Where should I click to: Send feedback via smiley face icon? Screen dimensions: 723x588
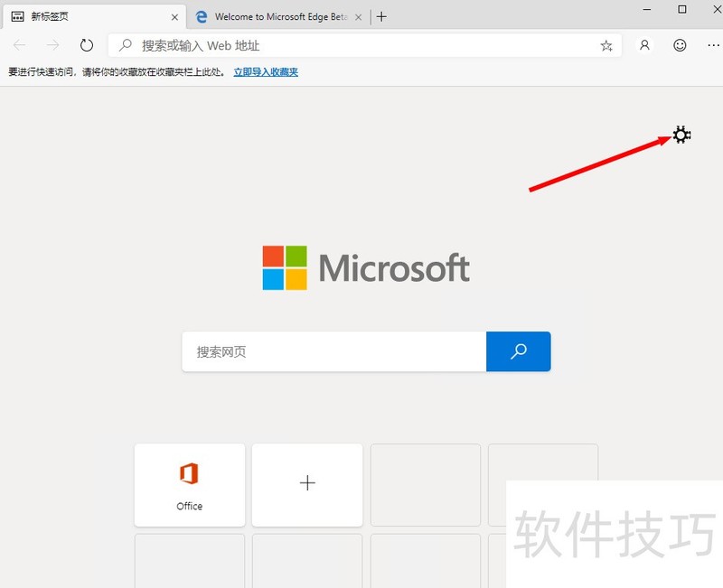[680, 45]
